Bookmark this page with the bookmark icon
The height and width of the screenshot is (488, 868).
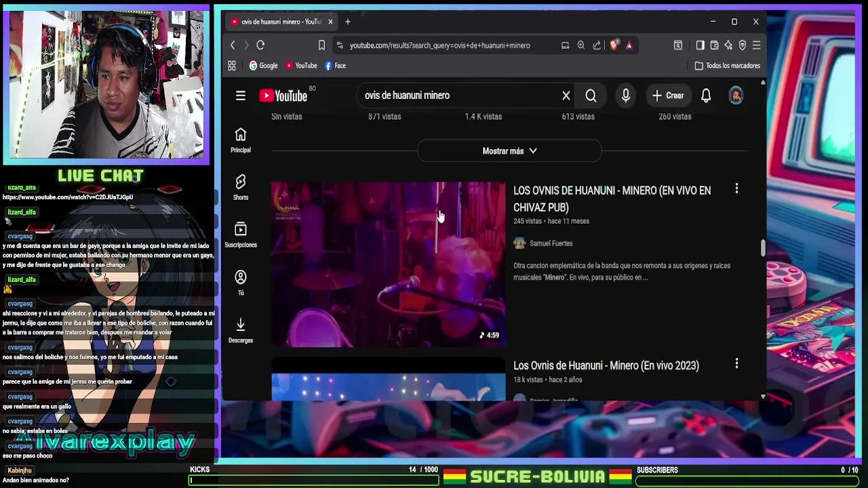click(x=321, y=45)
